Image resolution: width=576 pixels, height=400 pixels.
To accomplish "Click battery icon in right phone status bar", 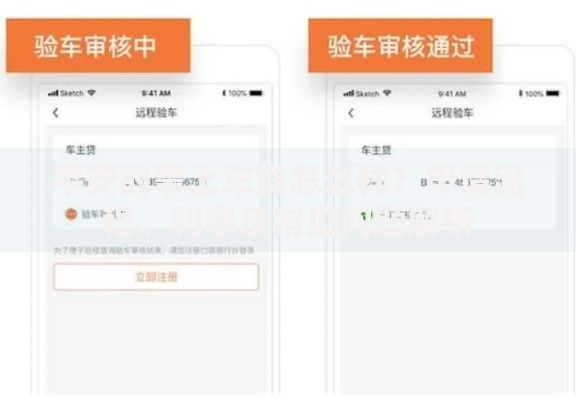I will (x=552, y=94).
